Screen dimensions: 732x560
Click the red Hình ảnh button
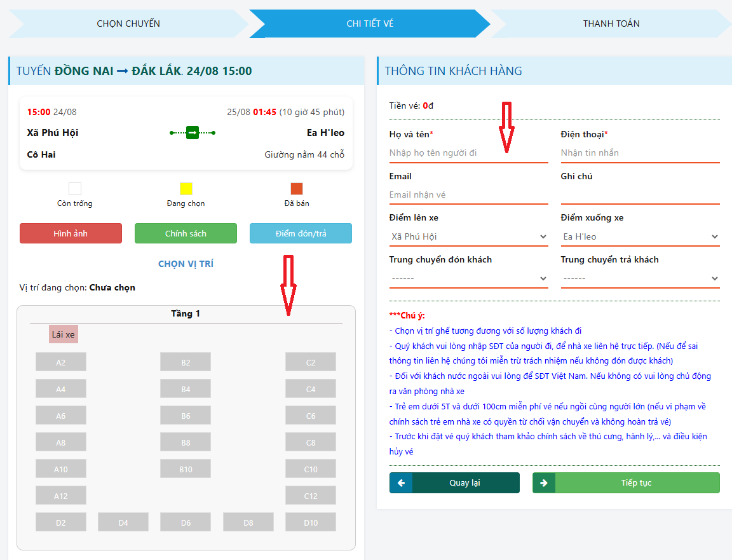71,233
